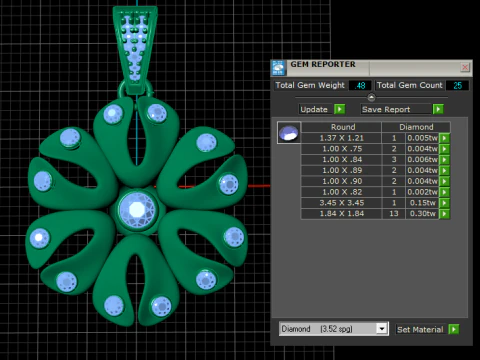Click the count 3 cell
Viewport: 480px width, 360px height.
click(394, 160)
